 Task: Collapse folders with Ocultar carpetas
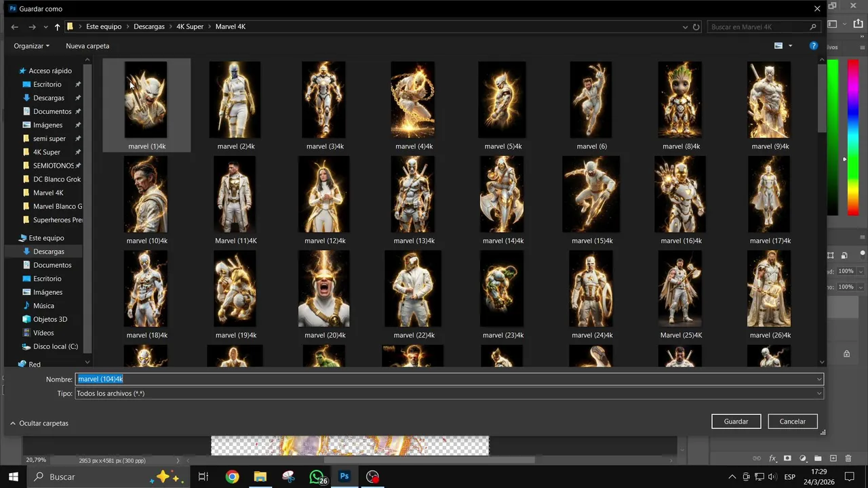pos(39,423)
